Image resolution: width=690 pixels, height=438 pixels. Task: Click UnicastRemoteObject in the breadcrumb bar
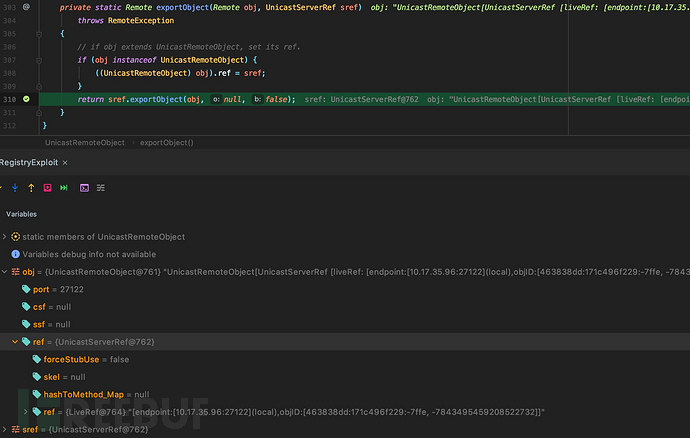coord(84,143)
